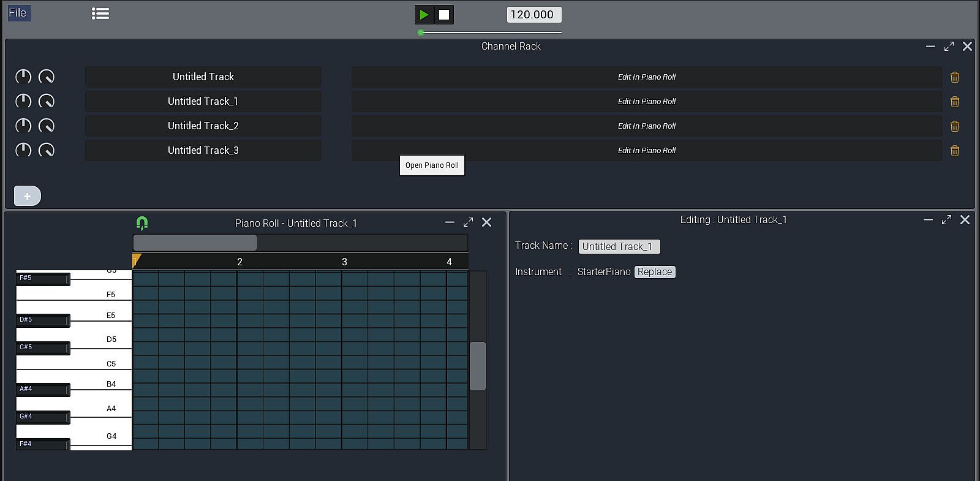
Task: Open the File menu
Action: [18, 13]
